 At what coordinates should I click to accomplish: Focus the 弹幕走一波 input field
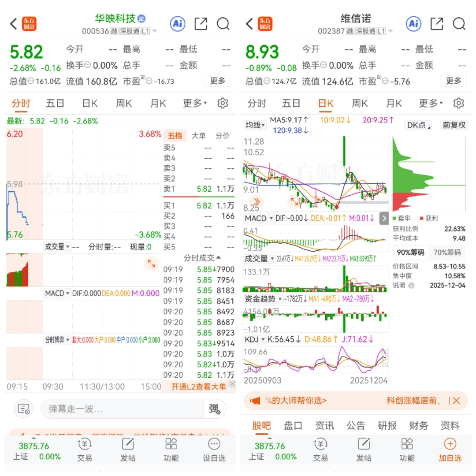tap(123, 409)
